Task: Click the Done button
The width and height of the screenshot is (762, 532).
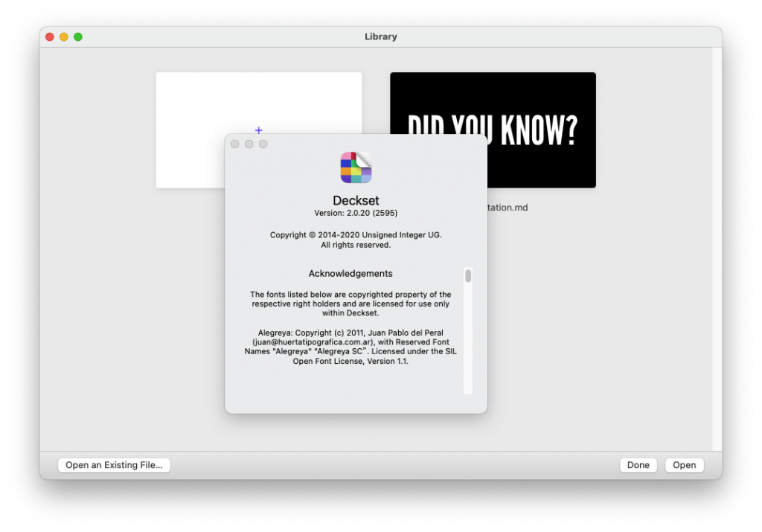Action: pyautogui.click(x=638, y=465)
